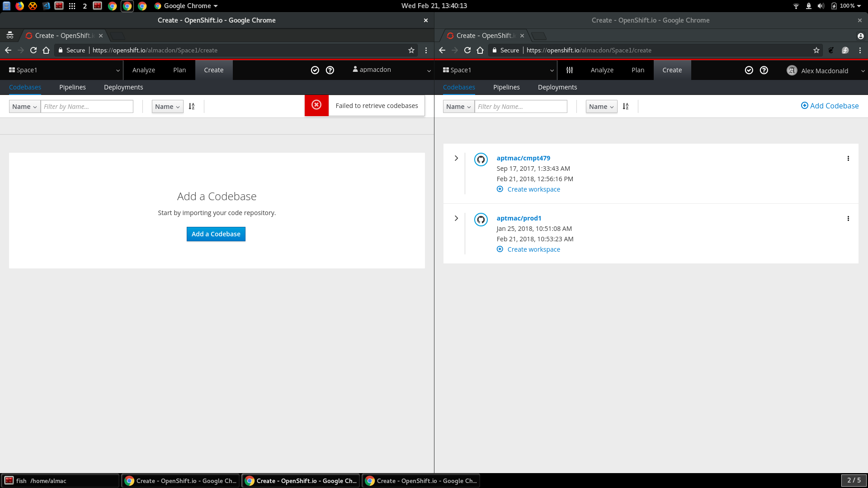Screen dimensions: 868x488
Task: Click the A-Z sort icon in left pane
Action: click(x=192, y=106)
